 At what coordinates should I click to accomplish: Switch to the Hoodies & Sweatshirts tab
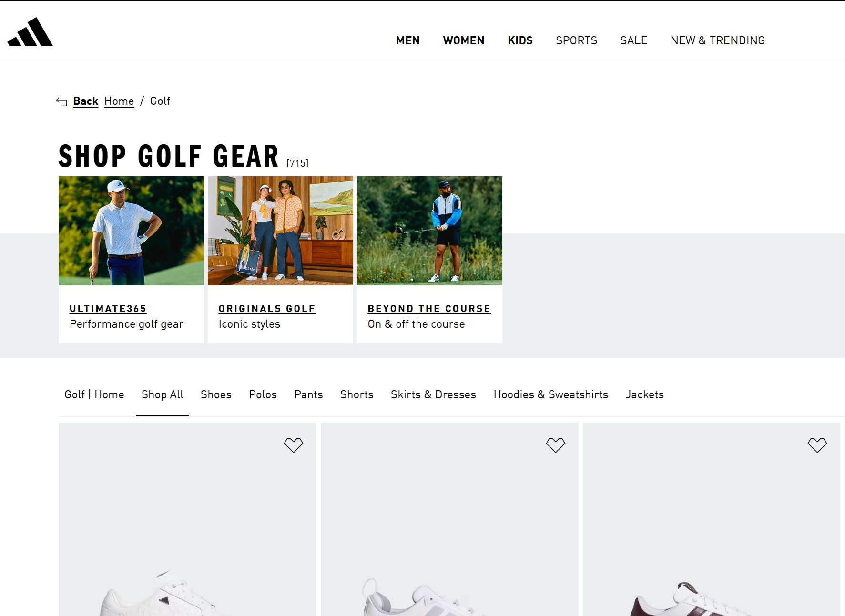551,394
